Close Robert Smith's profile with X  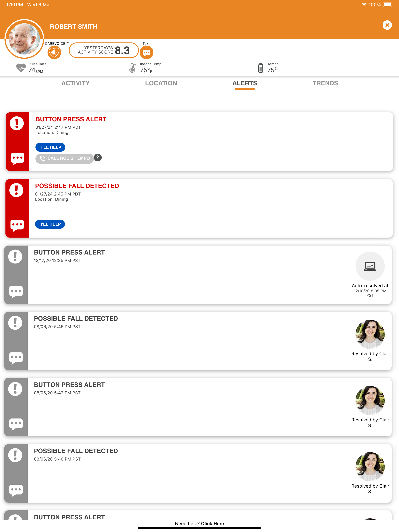click(x=387, y=25)
